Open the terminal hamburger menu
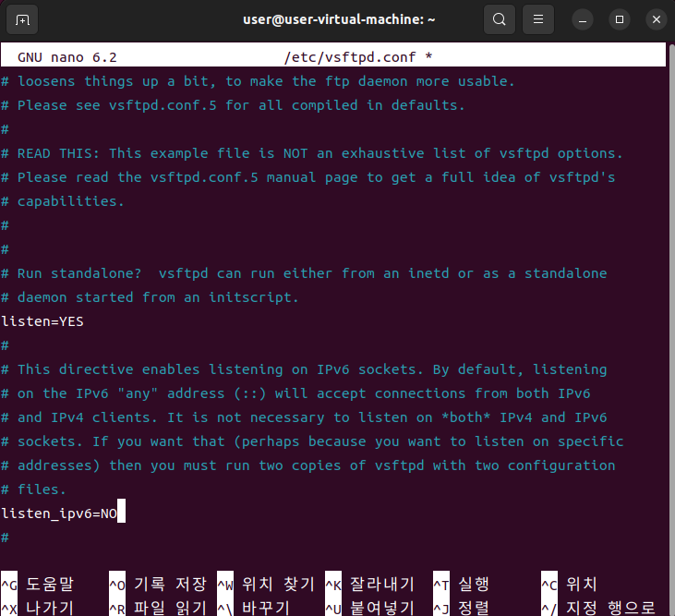This screenshot has width=675, height=616. [x=538, y=19]
